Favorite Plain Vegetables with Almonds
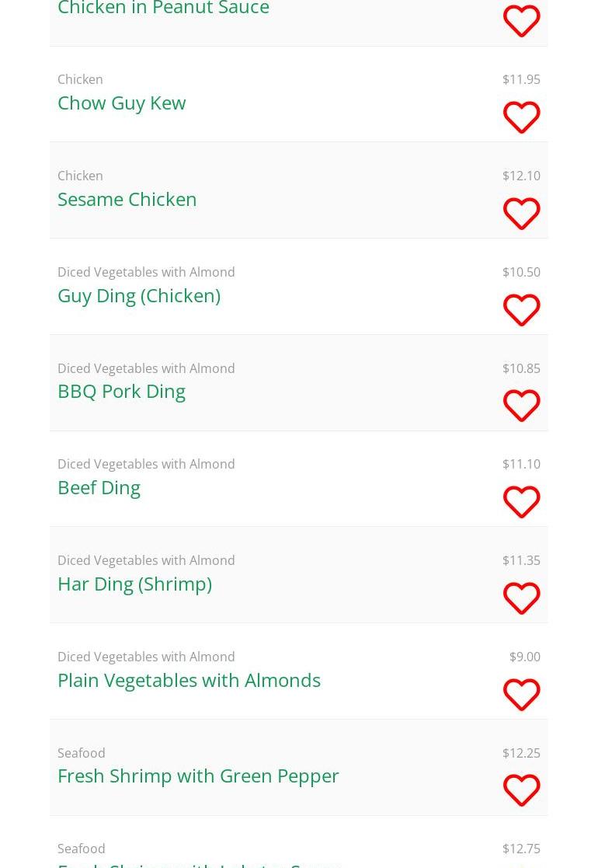The image size is (598, 868). point(521,695)
